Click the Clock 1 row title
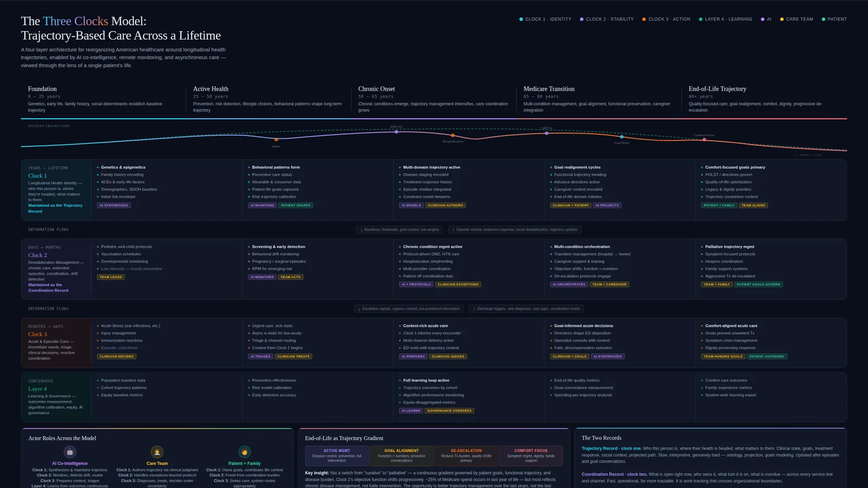 pyautogui.click(x=37, y=176)
